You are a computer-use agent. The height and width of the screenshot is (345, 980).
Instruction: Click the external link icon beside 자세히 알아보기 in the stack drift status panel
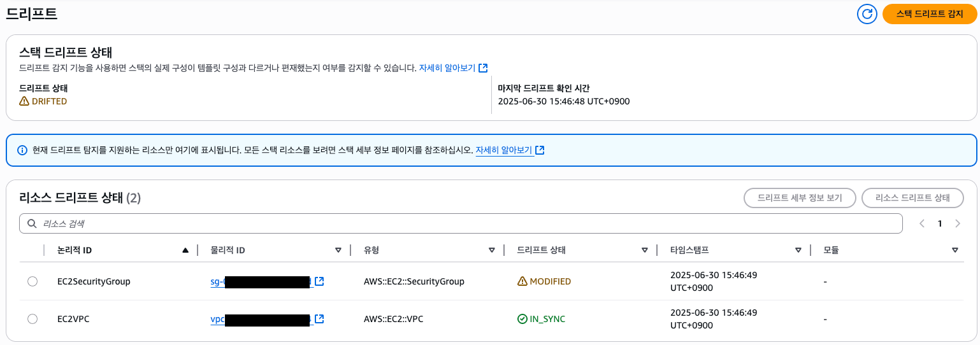[483, 67]
